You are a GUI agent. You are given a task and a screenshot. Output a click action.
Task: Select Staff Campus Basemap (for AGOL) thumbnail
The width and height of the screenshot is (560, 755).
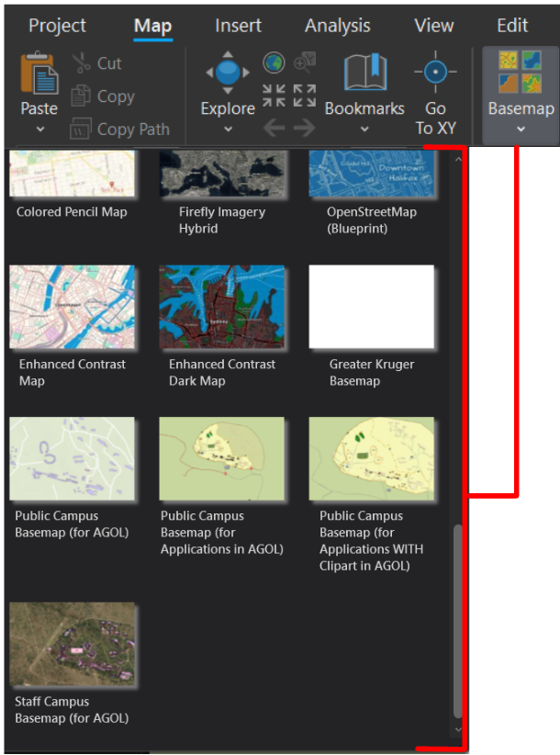tap(73, 644)
